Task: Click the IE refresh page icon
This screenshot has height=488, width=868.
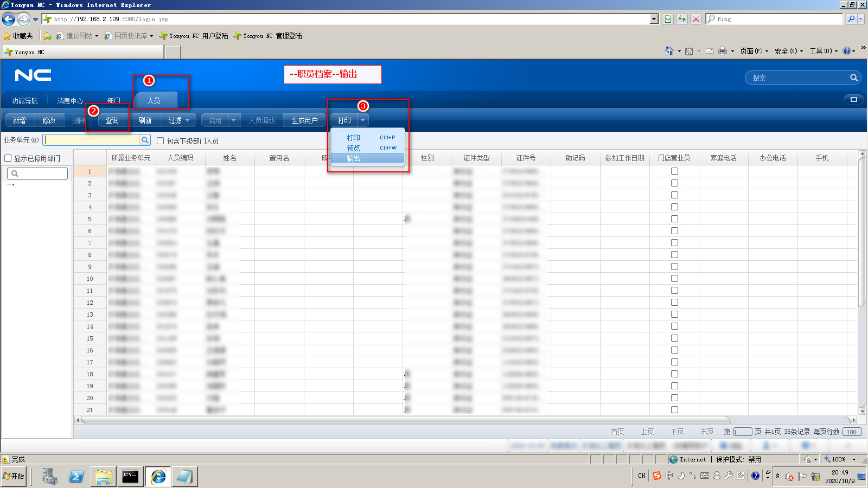Action: click(x=682, y=19)
